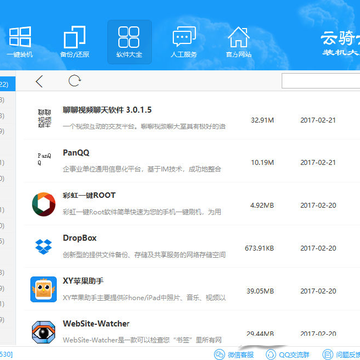Click the 10.19M file size
Image resolution: width=360 pixels, height=360 pixels.
pos(262,163)
